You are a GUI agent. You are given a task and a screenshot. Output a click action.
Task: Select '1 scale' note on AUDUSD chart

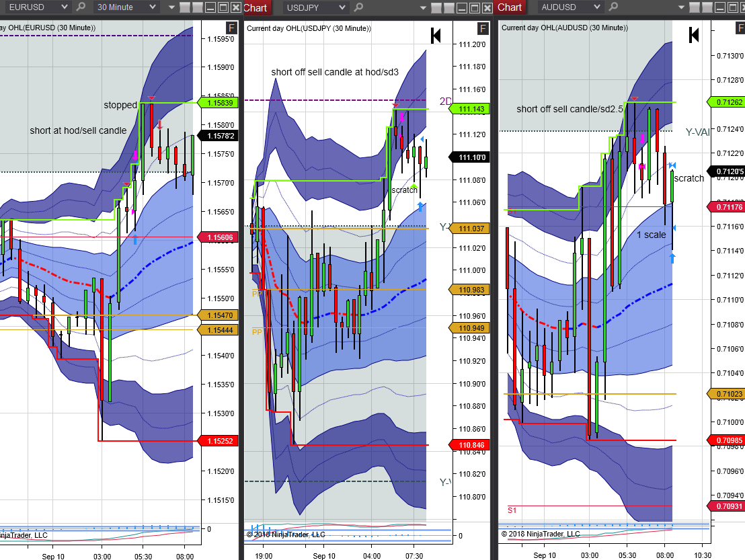[x=652, y=235]
